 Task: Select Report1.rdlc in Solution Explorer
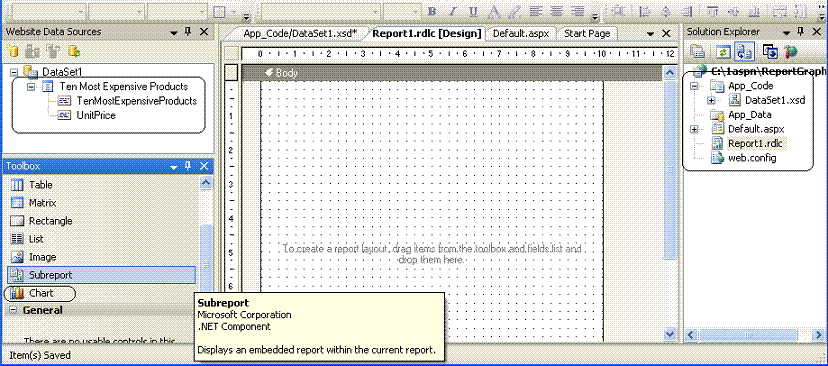755,143
